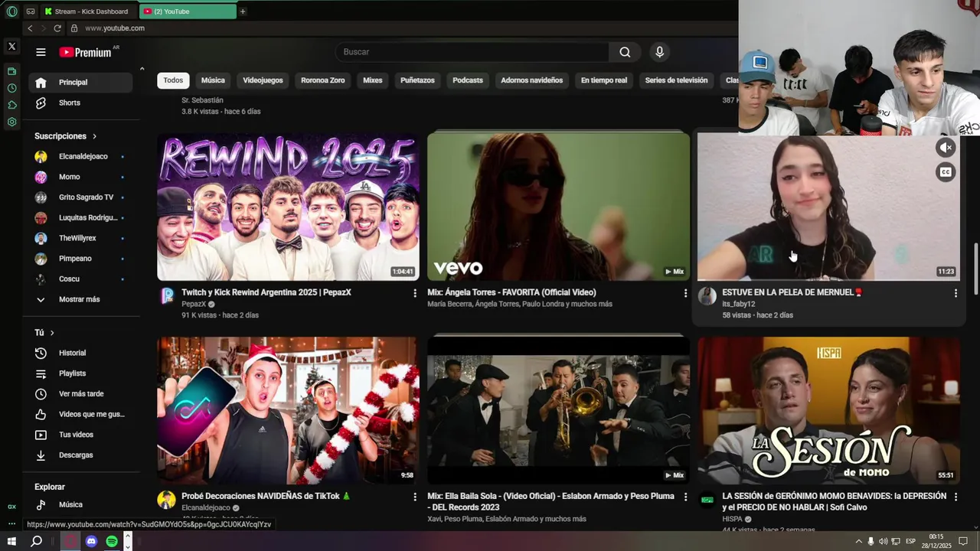Open options for Probé Decoraciones NAVIDEÑAS video
The height and width of the screenshot is (551, 980).
[415, 497]
